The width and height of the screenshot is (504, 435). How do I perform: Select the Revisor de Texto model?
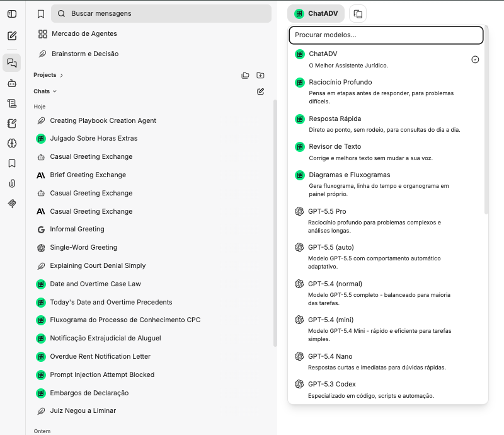pos(386,152)
